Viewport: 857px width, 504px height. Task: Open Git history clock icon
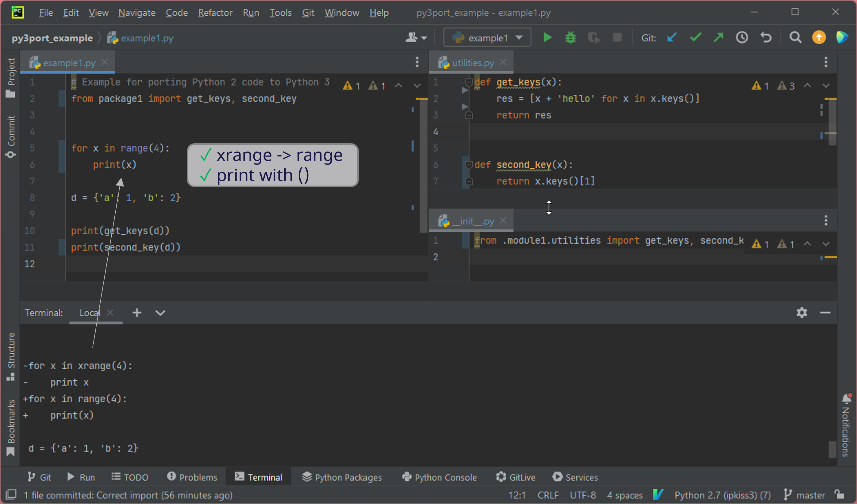coord(742,37)
